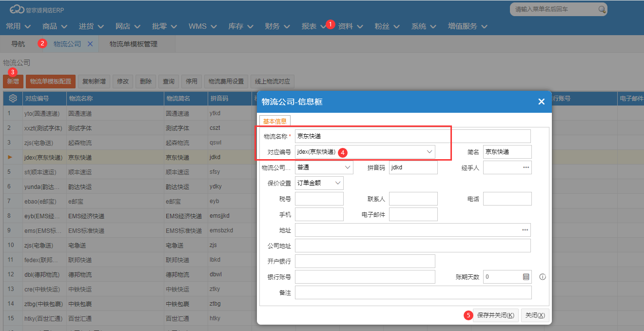Switch to the 物流单模板管理 tab
Image resolution: width=644 pixels, height=331 pixels.
[x=134, y=44]
